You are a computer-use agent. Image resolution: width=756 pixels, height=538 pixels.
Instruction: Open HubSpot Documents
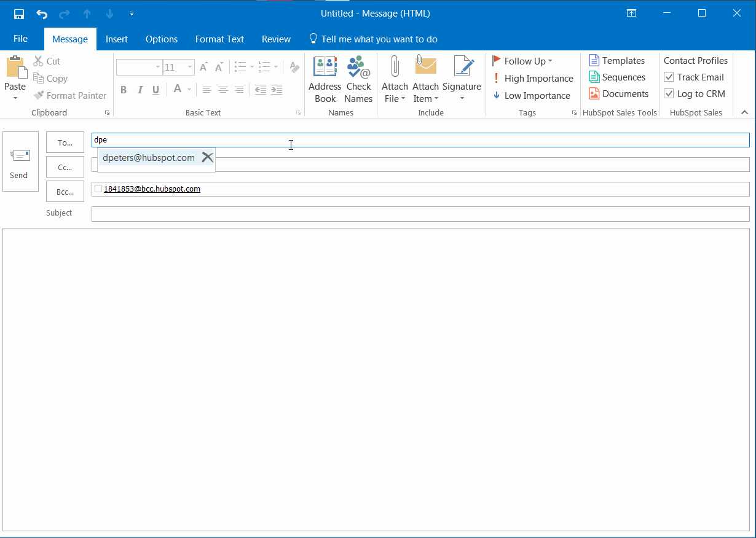coord(618,93)
